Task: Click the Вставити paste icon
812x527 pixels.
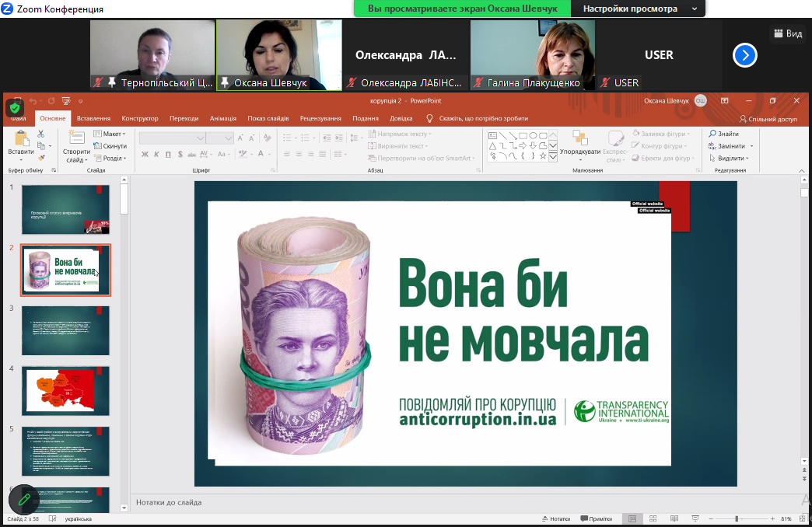Action: [x=21, y=140]
